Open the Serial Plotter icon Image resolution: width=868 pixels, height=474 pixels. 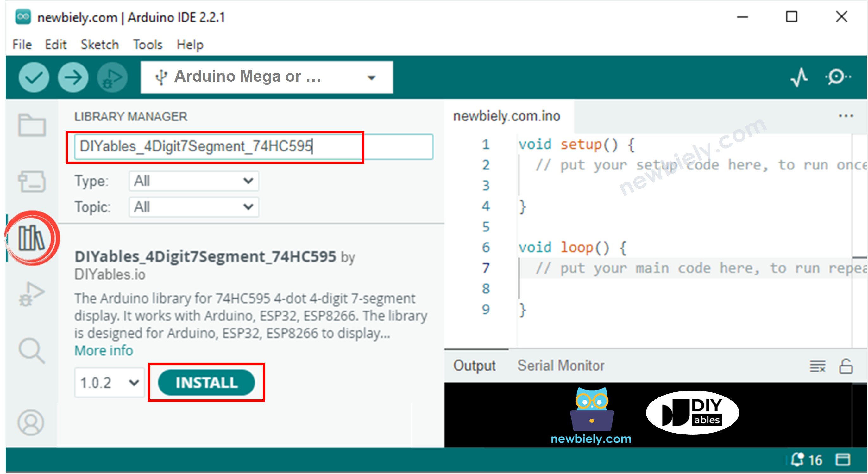800,77
